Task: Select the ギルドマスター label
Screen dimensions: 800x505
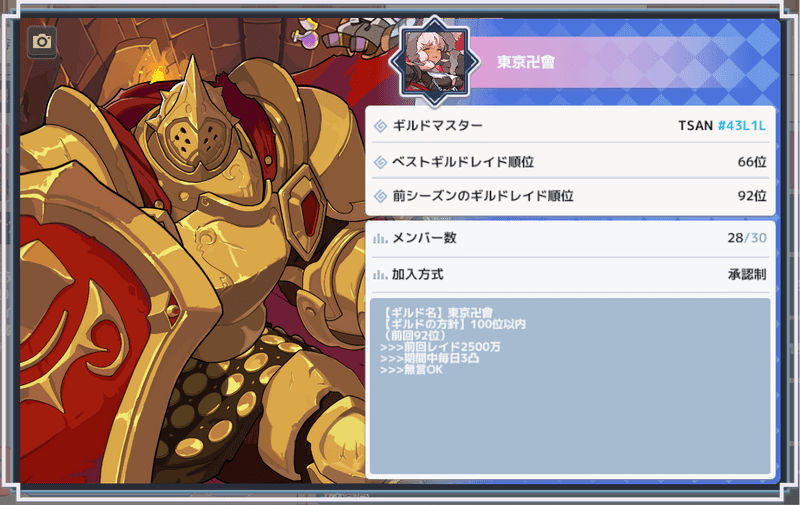Action: click(437, 125)
